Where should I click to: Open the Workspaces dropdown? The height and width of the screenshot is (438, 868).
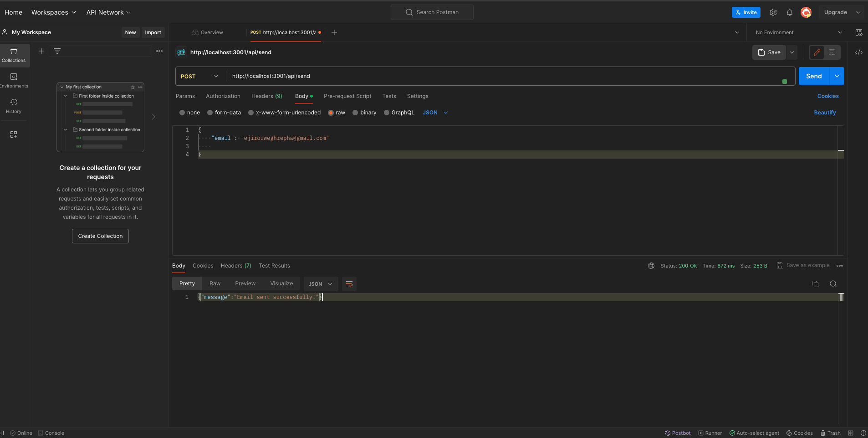tap(53, 12)
